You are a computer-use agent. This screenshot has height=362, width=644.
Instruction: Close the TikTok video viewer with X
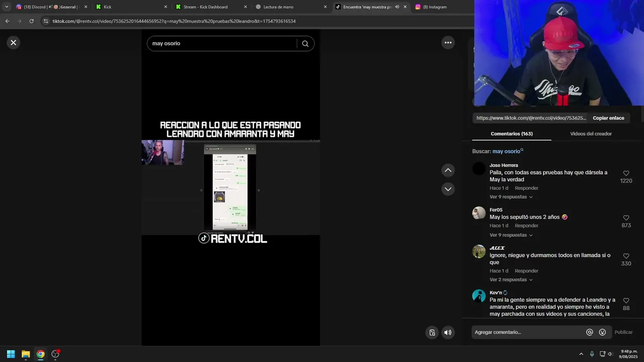14,43
